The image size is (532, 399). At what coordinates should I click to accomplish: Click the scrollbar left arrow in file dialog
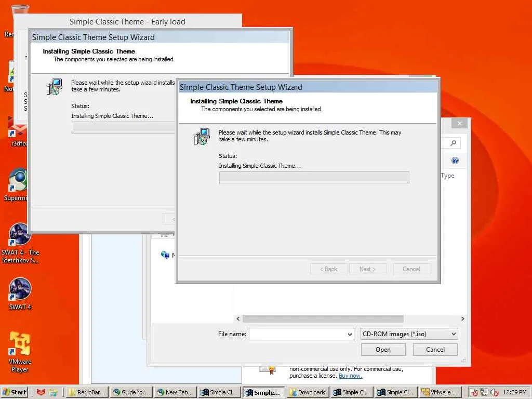[x=238, y=318]
